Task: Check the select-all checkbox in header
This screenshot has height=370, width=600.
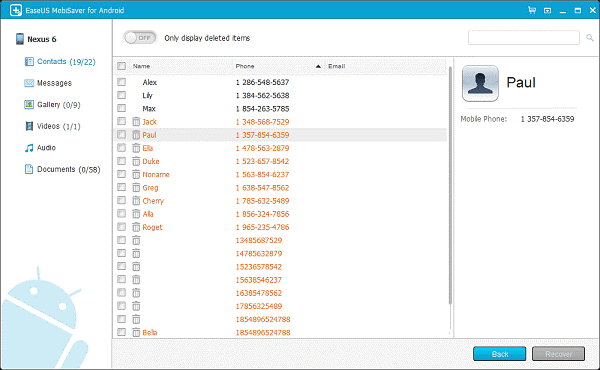Action: (121, 66)
